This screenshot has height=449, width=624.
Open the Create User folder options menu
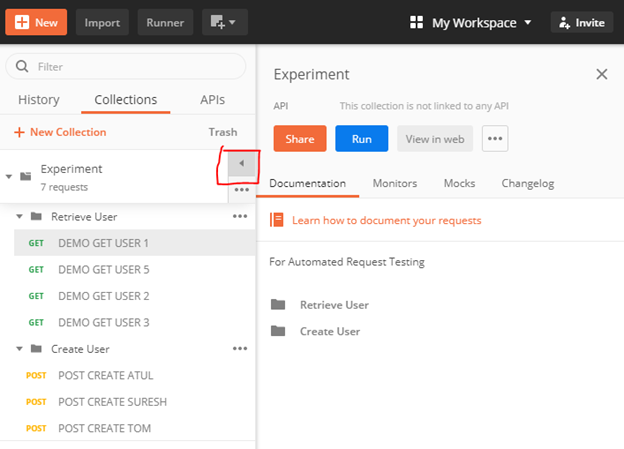(x=240, y=349)
